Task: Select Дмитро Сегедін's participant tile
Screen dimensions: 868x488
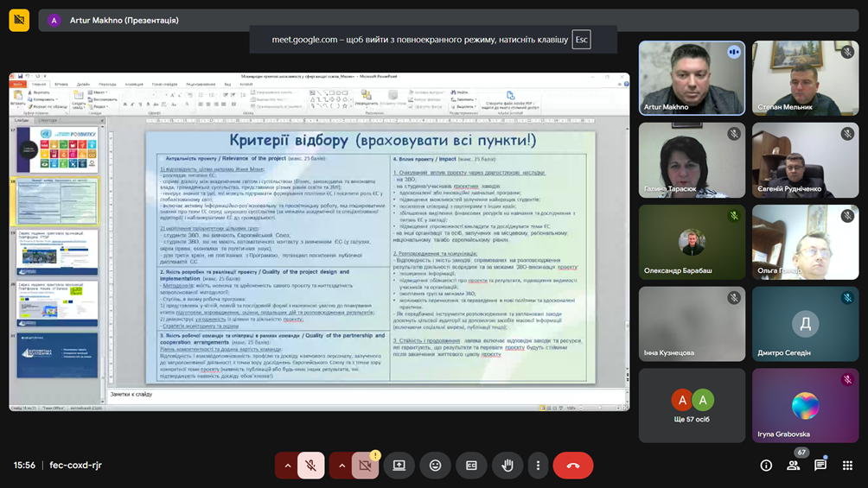Action: click(x=805, y=324)
